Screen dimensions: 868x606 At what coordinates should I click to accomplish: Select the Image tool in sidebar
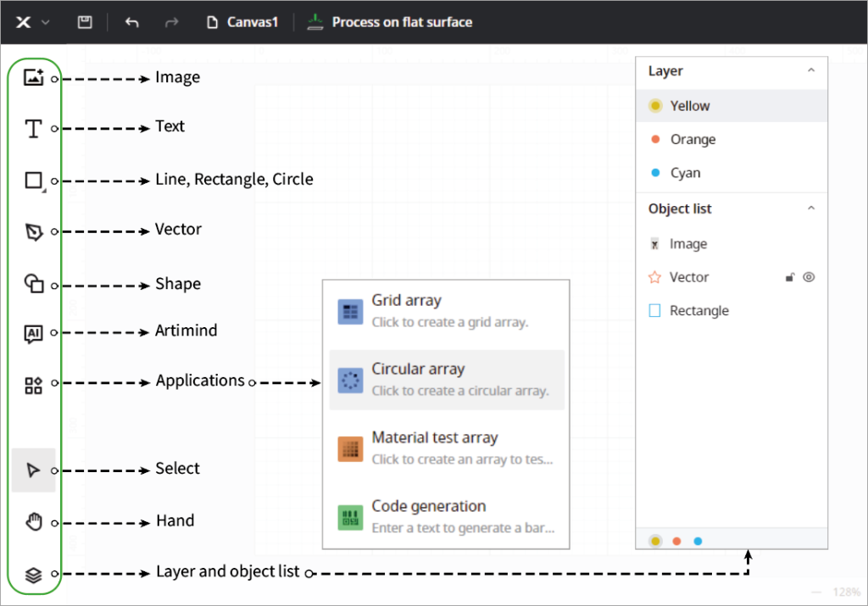point(33,77)
